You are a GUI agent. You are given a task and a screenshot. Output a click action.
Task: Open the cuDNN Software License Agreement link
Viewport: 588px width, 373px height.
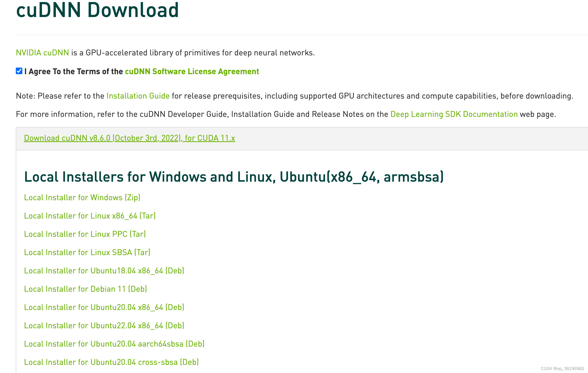pos(192,71)
